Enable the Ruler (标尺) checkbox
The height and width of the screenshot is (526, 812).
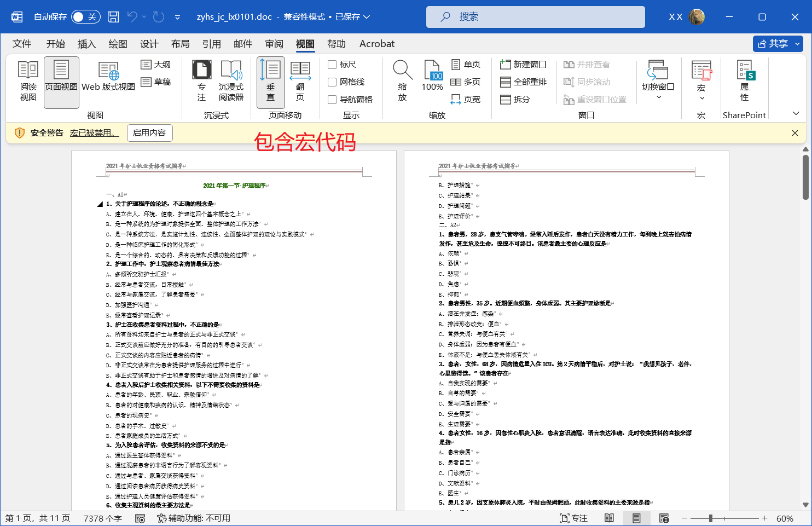pyautogui.click(x=332, y=65)
